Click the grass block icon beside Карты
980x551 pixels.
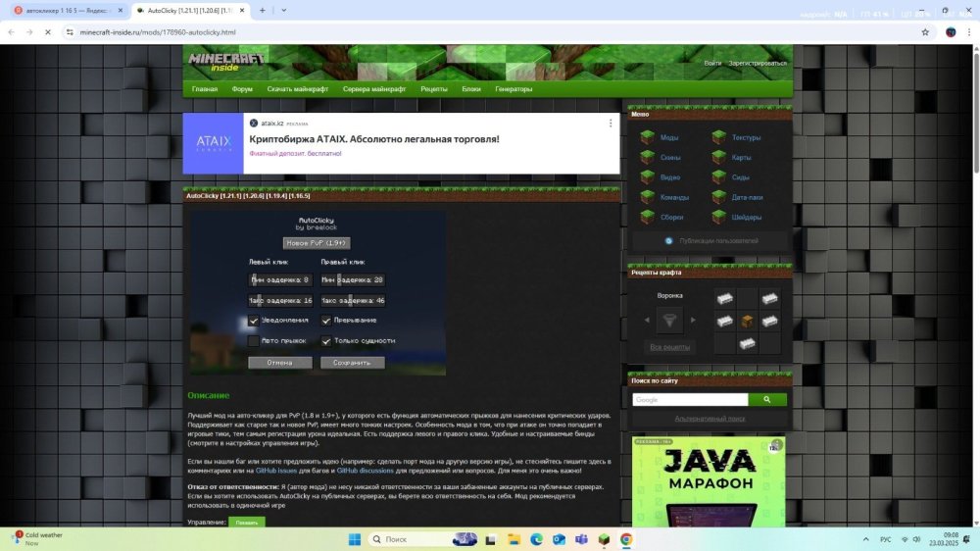[718, 157]
